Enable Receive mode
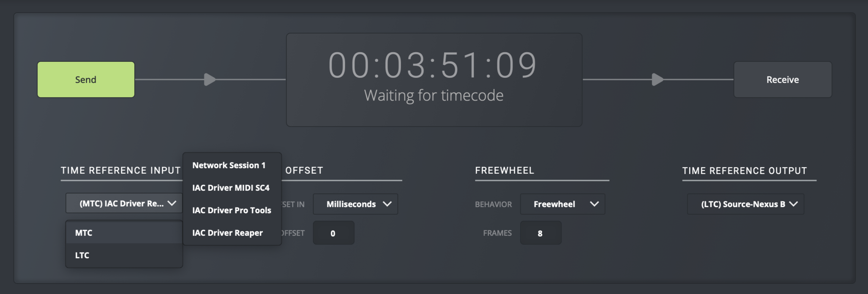 (x=783, y=80)
